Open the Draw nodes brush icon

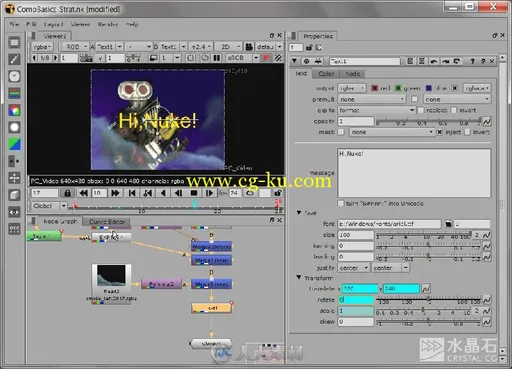click(x=14, y=59)
